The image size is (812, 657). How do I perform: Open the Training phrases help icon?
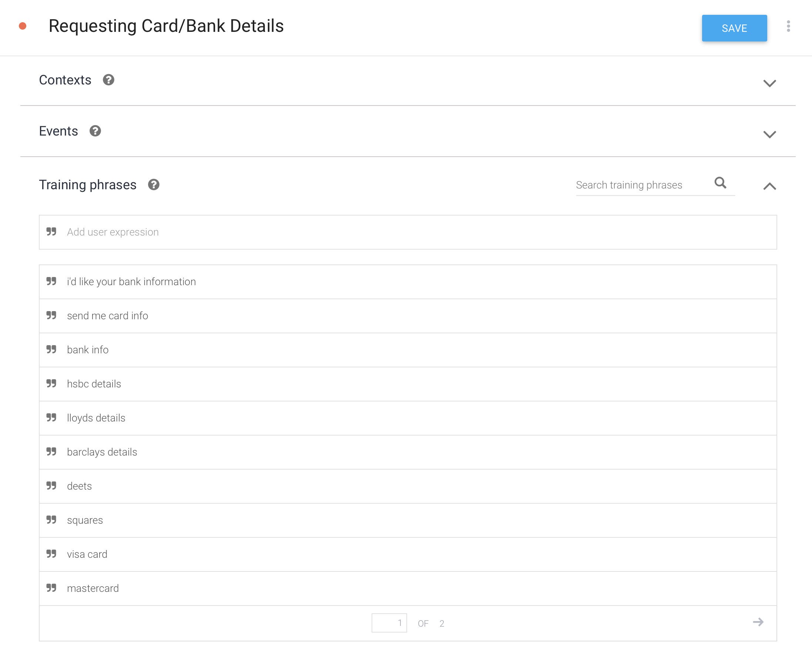pyautogui.click(x=154, y=185)
